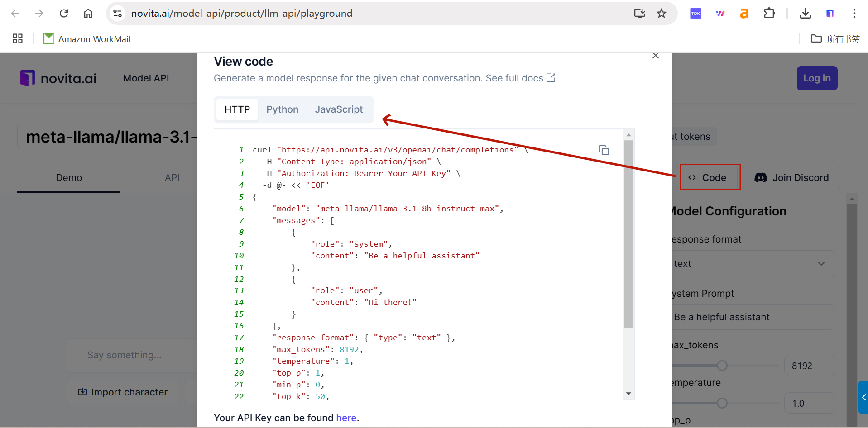Click the Log in button

point(817,78)
